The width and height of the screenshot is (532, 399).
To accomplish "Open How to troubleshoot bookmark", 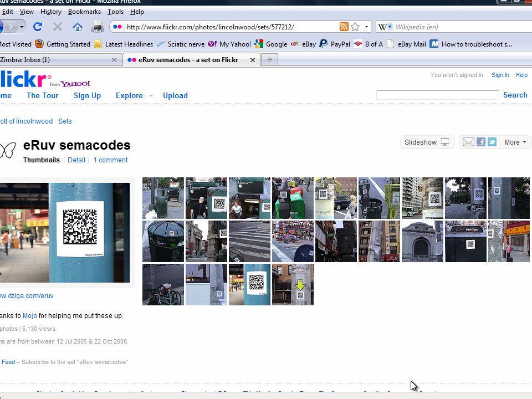I will point(471,44).
